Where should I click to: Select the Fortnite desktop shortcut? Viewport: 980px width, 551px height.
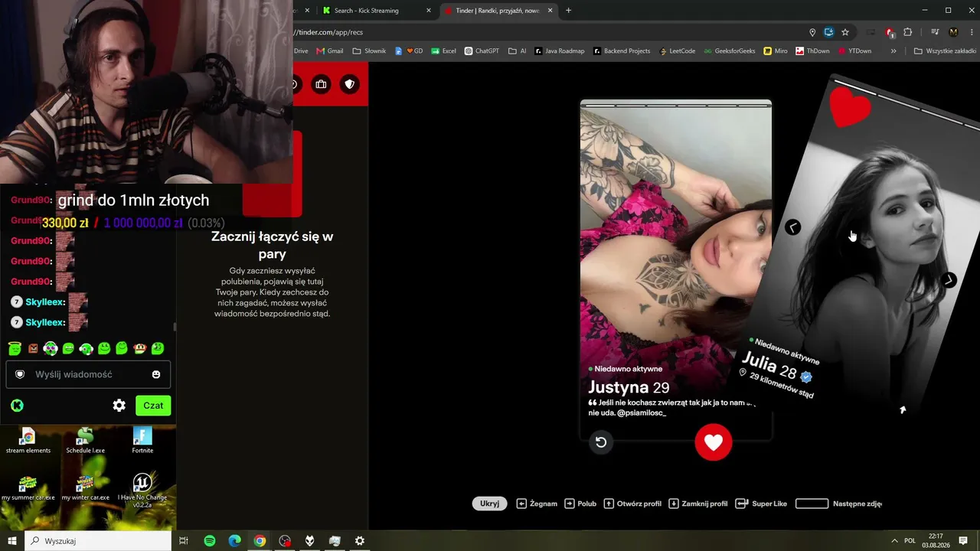click(142, 441)
